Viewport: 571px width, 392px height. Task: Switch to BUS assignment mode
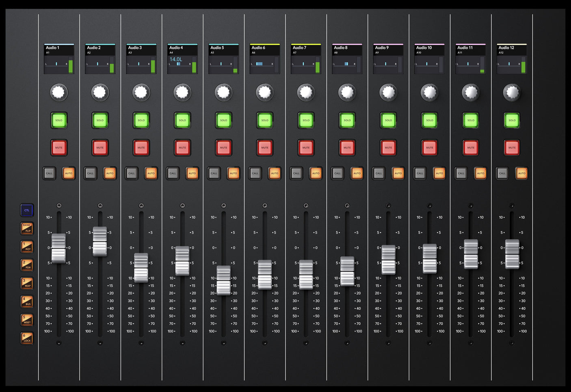click(26, 301)
